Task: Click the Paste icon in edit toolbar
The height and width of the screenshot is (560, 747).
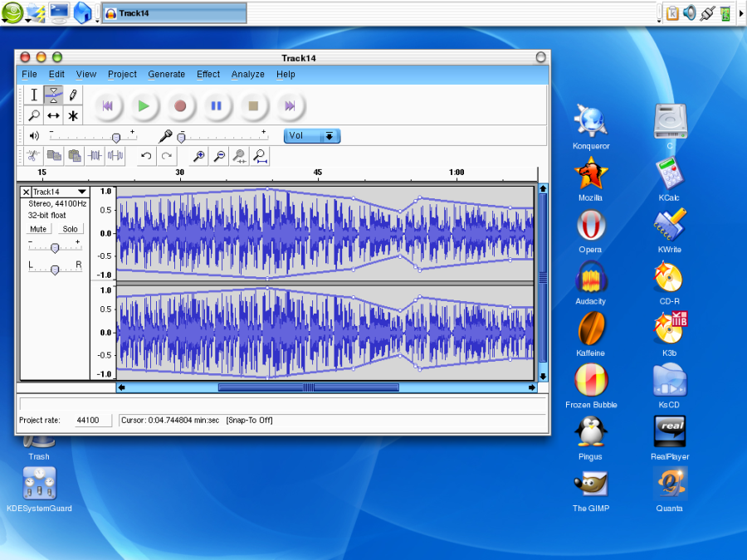Action: point(75,156)
